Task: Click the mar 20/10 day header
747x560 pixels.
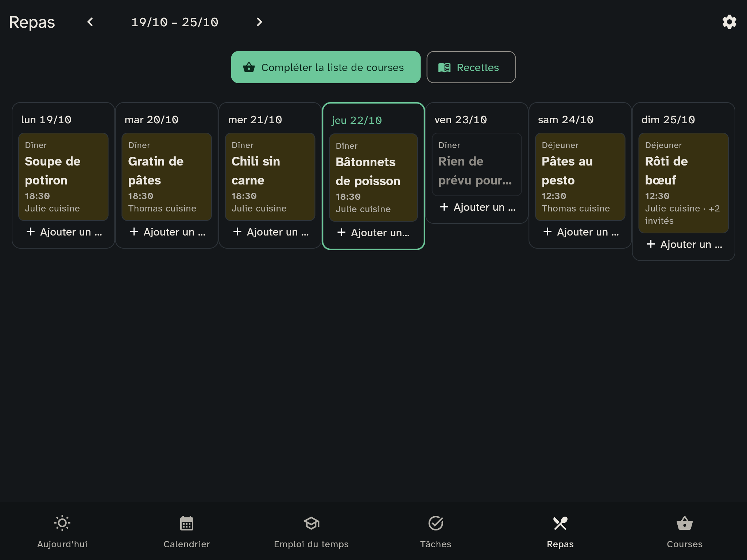Action: coord(151,120)
